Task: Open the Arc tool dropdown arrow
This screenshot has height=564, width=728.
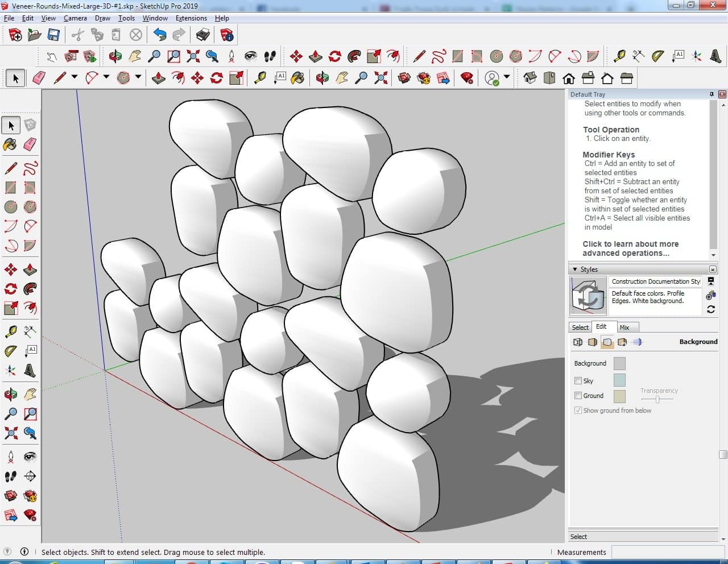Action: [x=106, y=77]
